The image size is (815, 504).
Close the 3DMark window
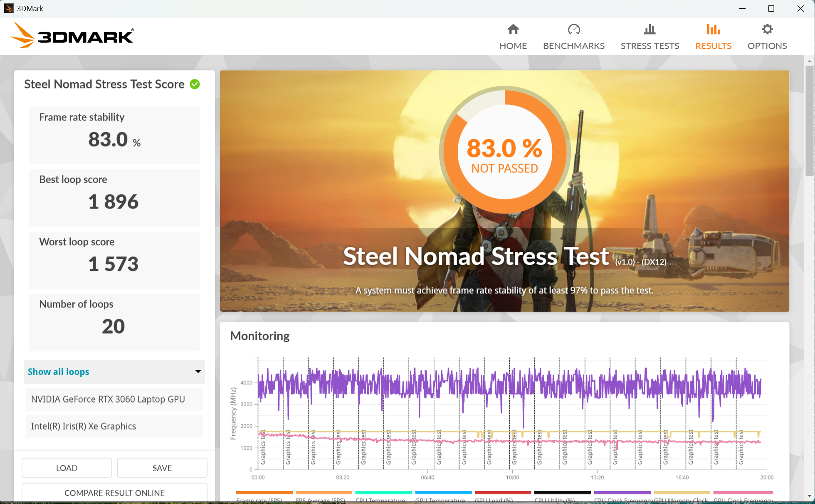click(x=800, y=8)
